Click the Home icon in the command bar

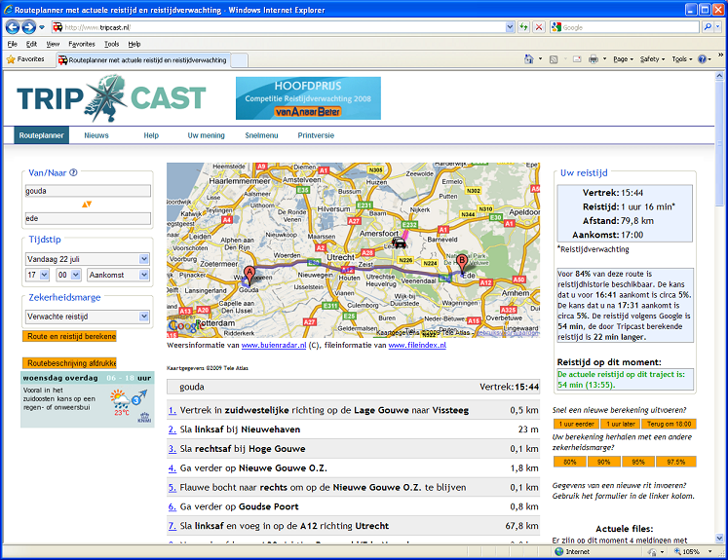click(529, 59)
